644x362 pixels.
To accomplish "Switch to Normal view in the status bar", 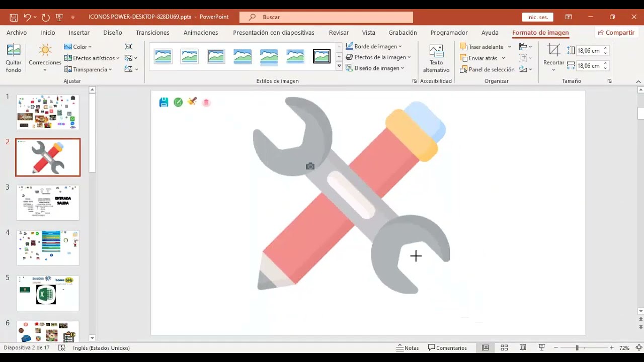I will 485,348.
